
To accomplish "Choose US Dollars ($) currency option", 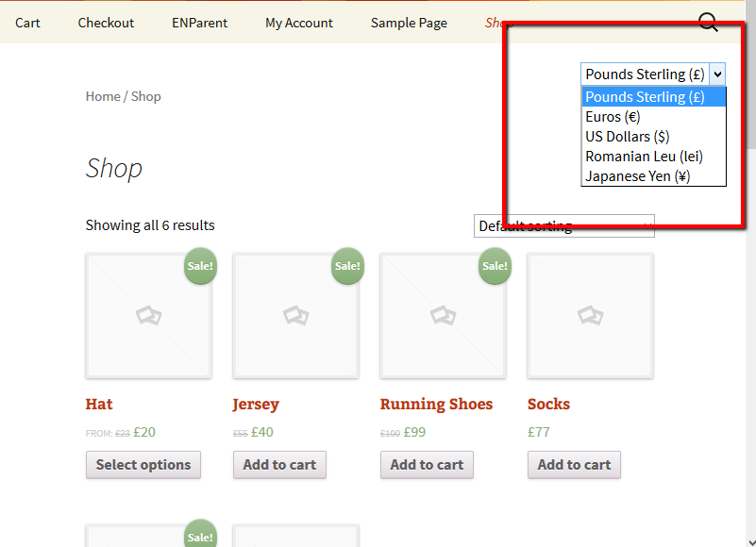I will [653, 137].
